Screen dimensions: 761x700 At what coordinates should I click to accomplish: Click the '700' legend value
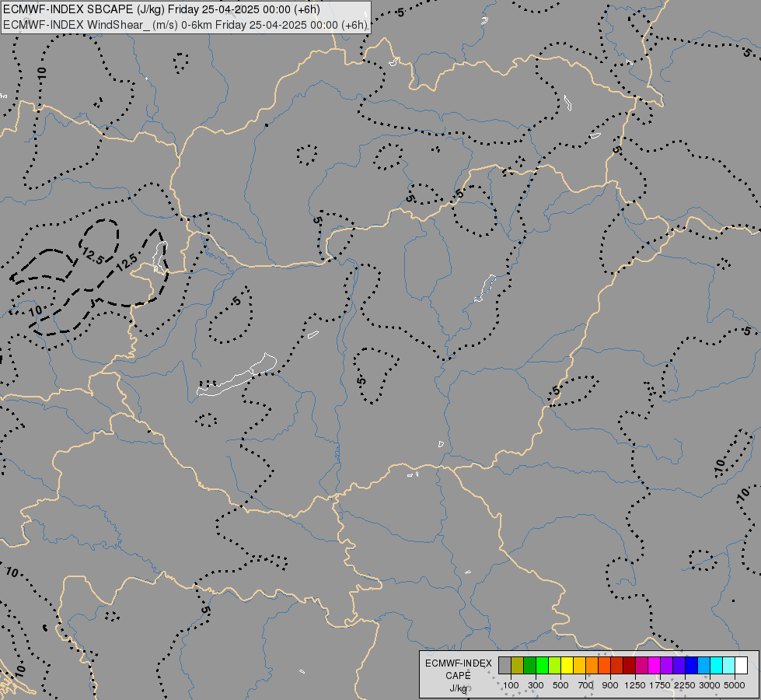586,685
